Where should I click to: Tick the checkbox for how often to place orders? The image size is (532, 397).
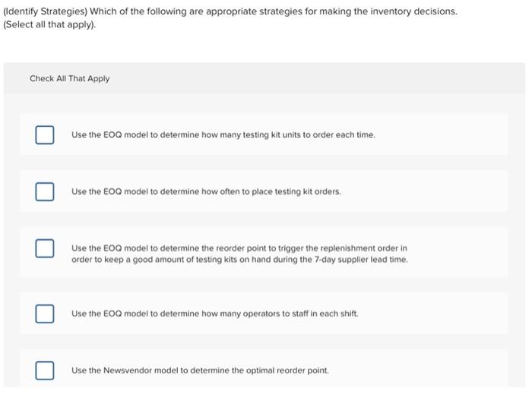tap(44, 192)
